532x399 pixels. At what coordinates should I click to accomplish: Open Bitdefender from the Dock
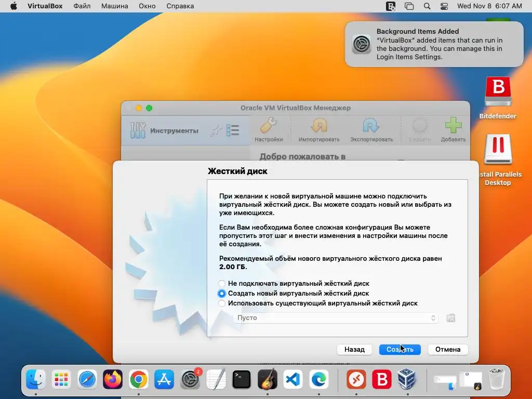click(x=382, y=379)
